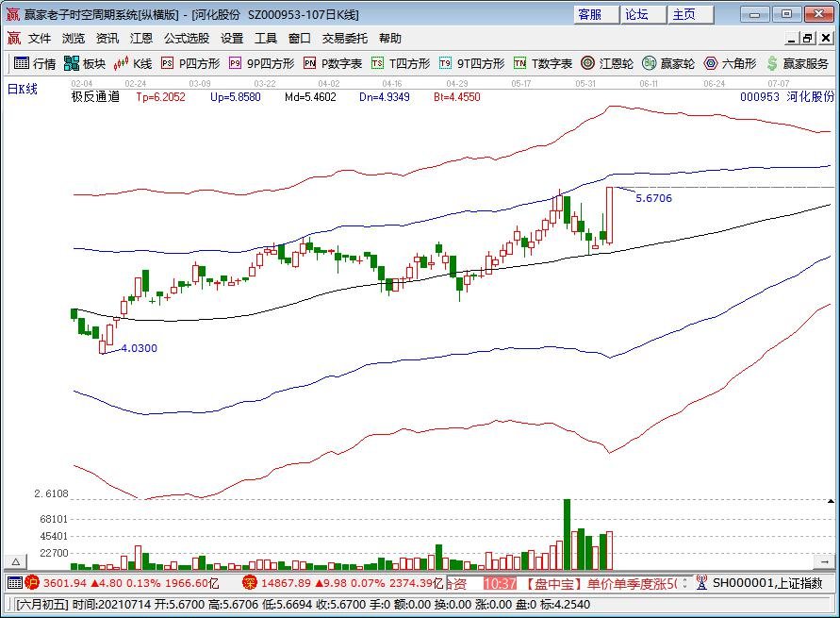Click the 沪 Shanghai index badge
The height and width of the screenshot is (618, 840).
point(32,582)
